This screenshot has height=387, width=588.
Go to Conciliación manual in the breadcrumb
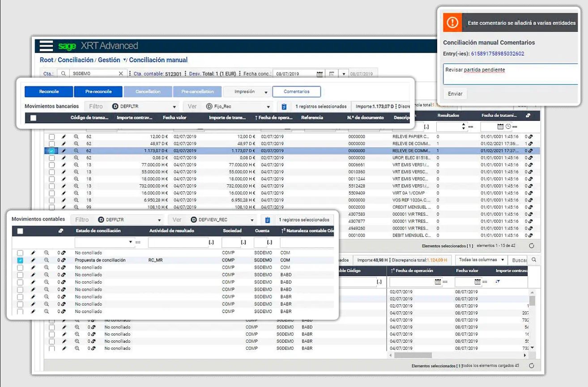pyautogui.click(x=158, y=60)
